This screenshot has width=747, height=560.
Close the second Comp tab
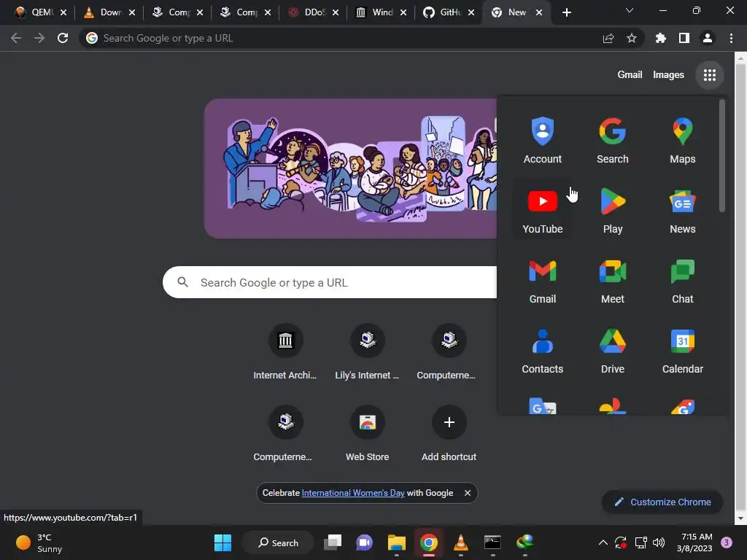click(x=268, y=12)
